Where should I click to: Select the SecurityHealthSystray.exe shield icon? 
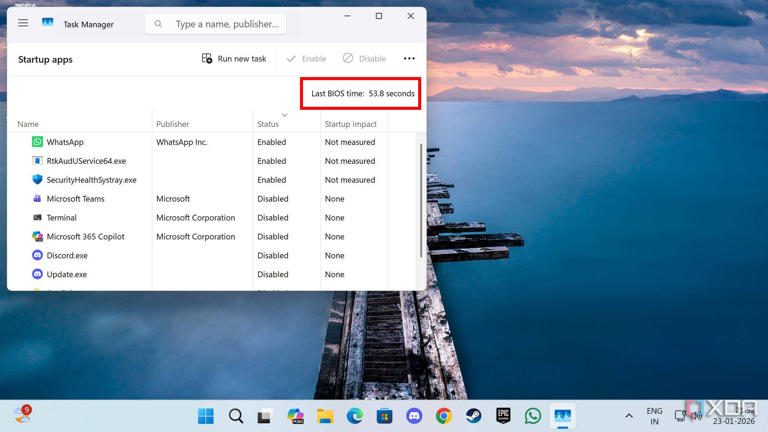[x=37, y=180]
